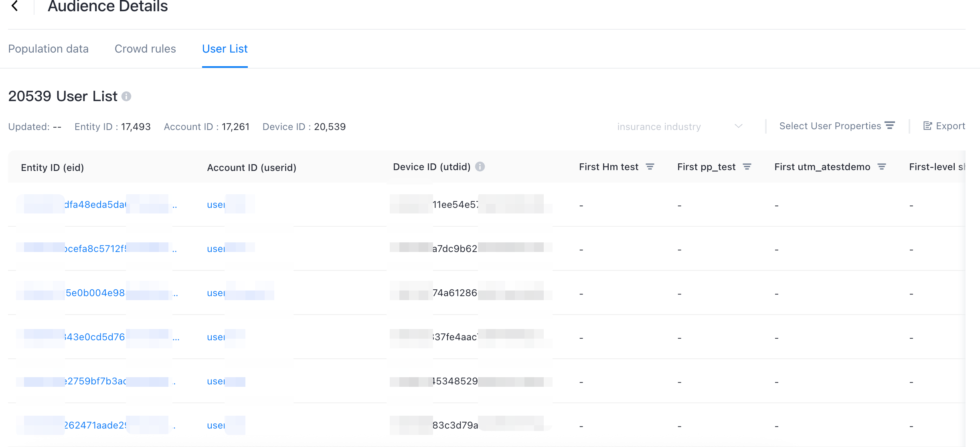Open entity ID link containing 262471aade2
This screenshot has height=447, width=980.
click(98, 425)
